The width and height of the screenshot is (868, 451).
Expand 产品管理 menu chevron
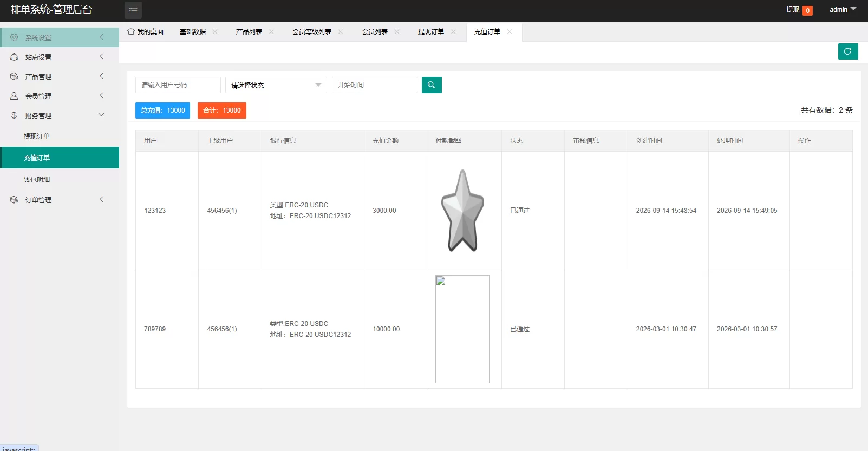tap(101, 76)
